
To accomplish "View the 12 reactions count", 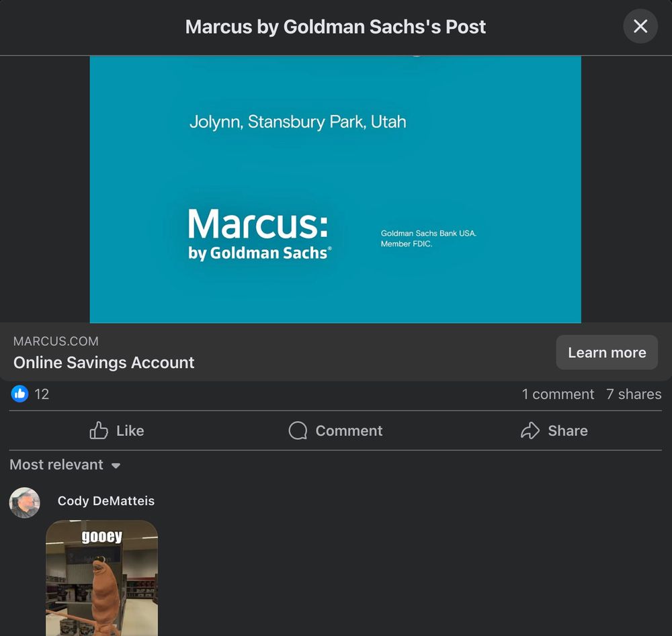I will (42, 394).
